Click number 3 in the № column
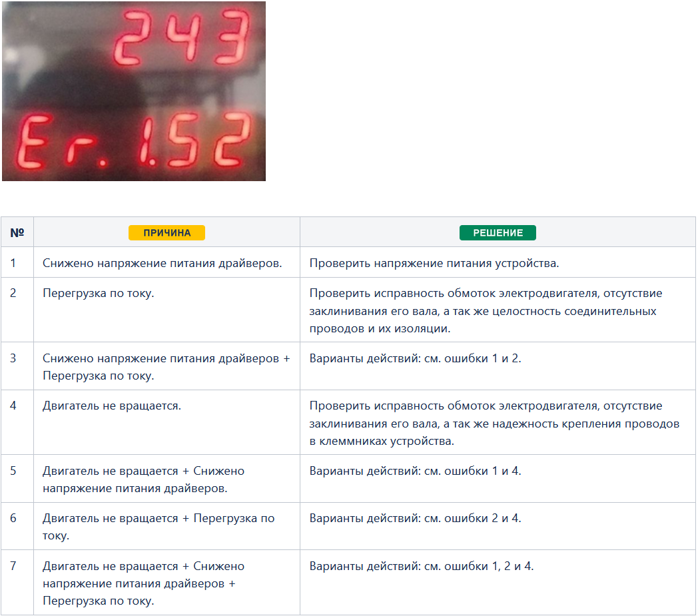The height and width of the screenshot is (616, 698). click(13, 358)
